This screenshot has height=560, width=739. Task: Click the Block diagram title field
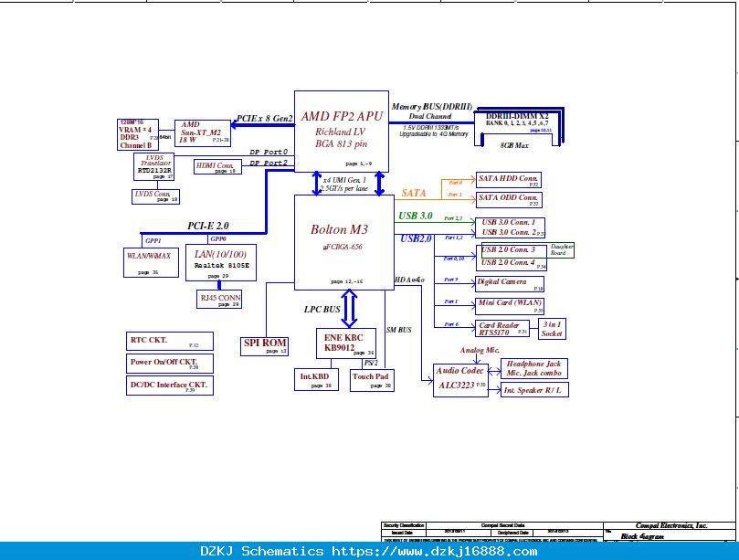click(641, 536)
